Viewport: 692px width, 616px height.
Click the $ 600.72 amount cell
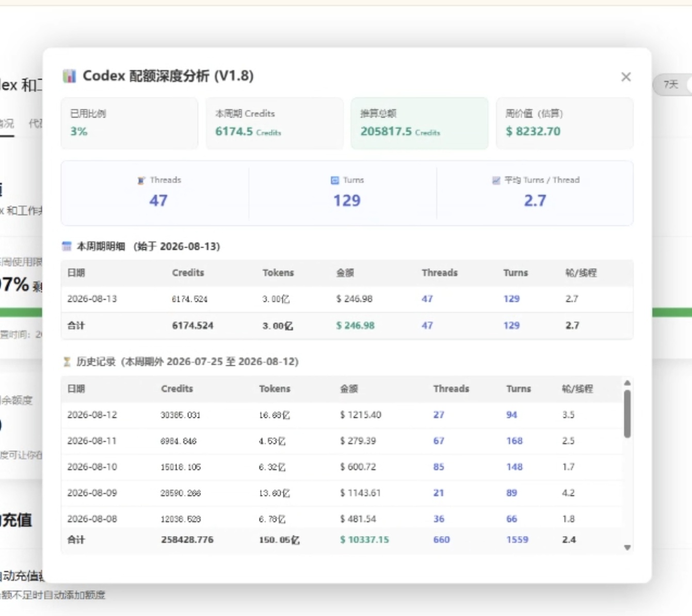click(358, 467)
